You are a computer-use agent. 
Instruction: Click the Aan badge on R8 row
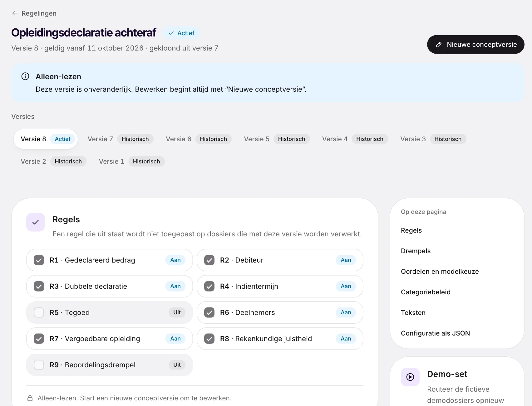[x=346, y=339]
